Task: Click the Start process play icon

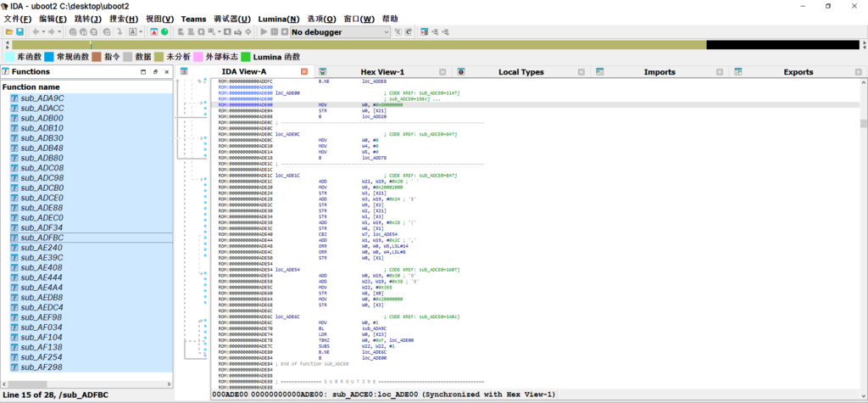Action: [x=264, y=32]
